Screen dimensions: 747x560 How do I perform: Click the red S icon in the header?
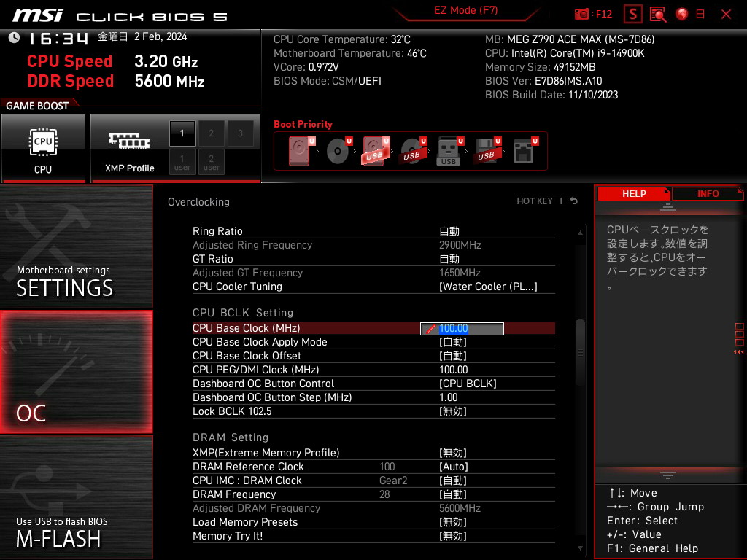coord(632,14)
